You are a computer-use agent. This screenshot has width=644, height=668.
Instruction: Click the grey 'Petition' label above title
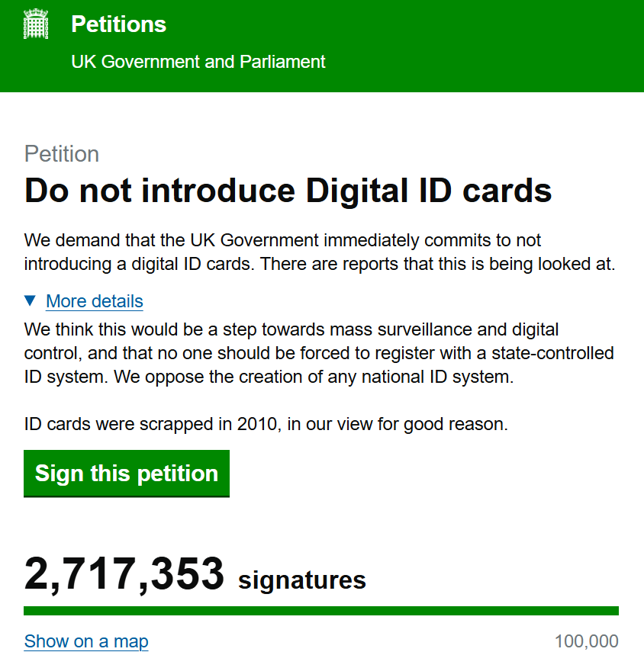62,154
